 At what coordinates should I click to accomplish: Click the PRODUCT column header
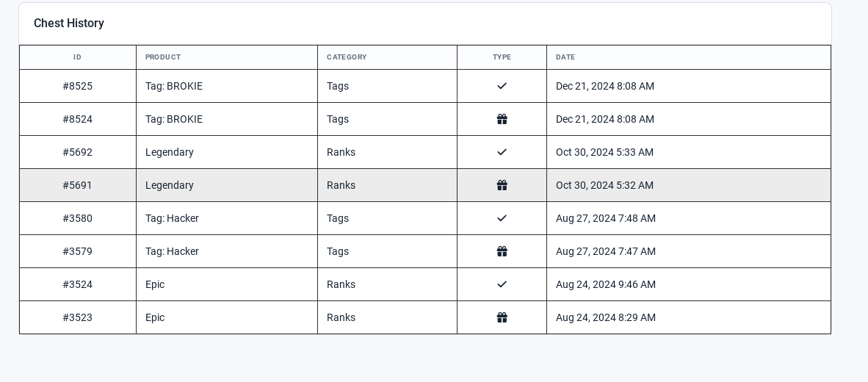tap(163, 57)
